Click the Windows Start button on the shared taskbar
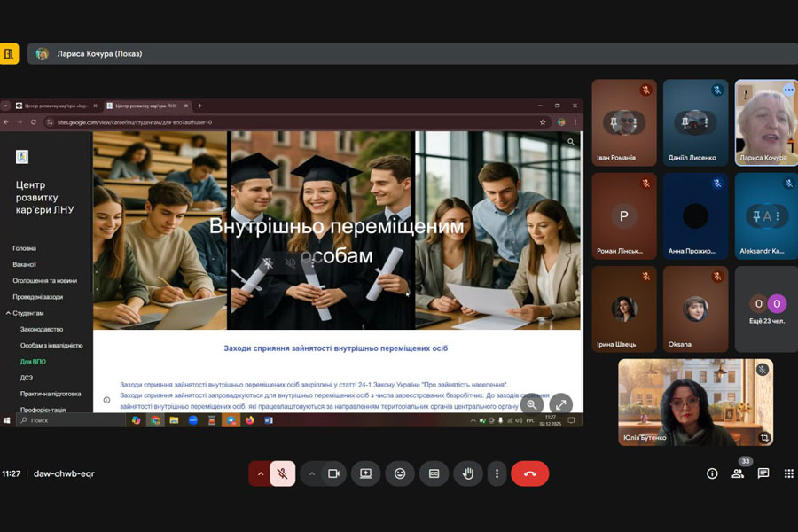 6,420
